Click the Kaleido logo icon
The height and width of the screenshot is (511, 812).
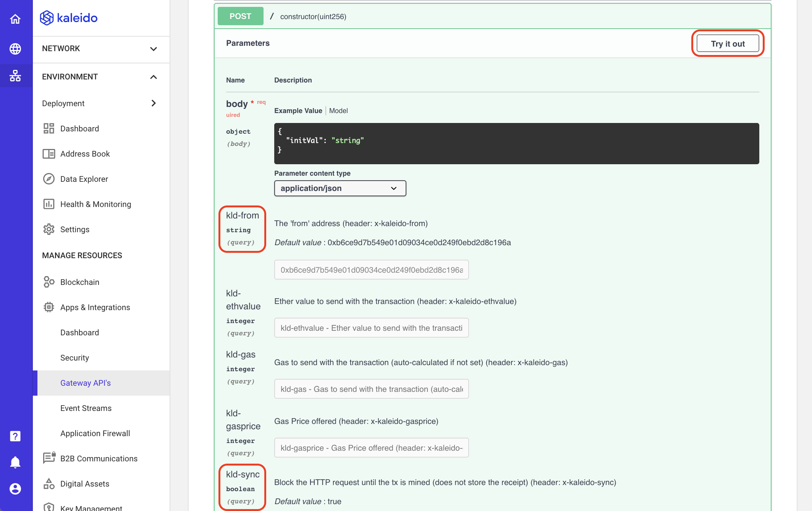coord(48,18)
